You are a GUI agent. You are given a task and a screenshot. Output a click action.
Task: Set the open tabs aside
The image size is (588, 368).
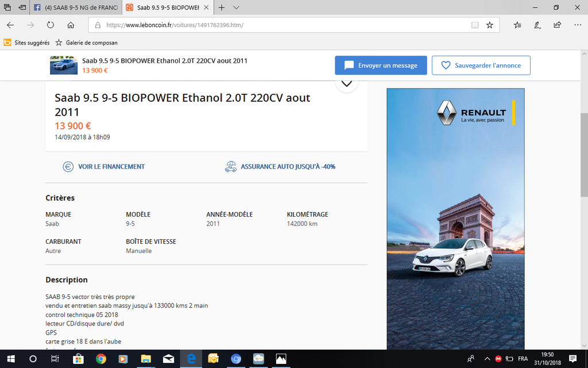pos(22,7)
